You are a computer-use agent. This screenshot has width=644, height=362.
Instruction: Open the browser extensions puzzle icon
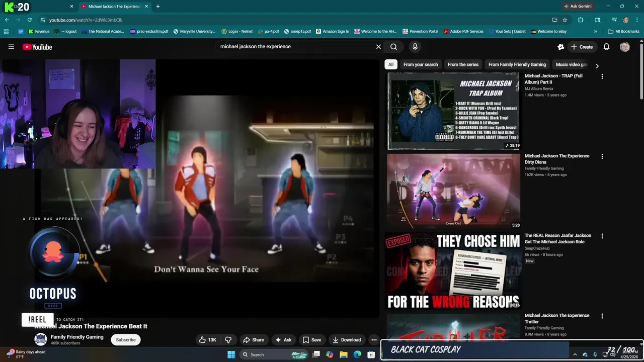[x=581, y=20]
